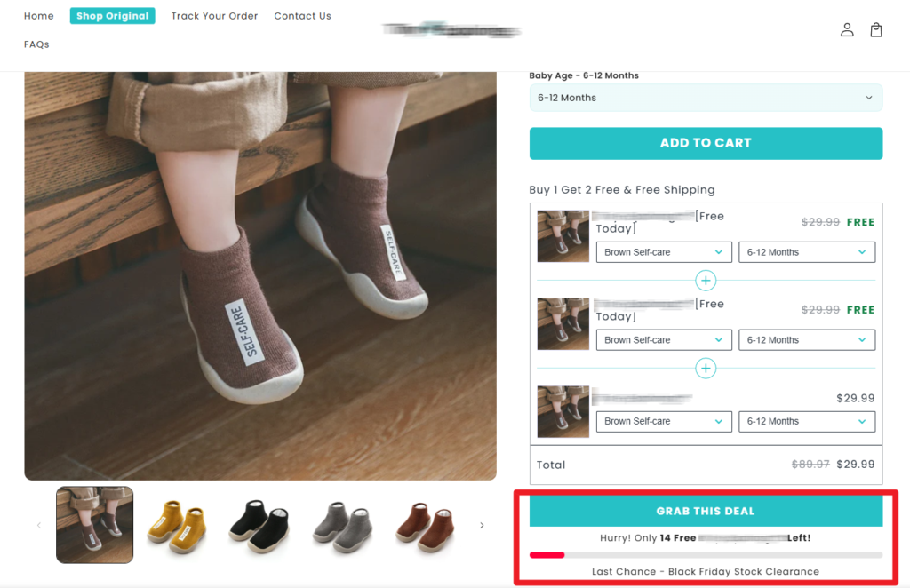Open third bundle item's Brown Self-care color dropdown
Image resolution: width=910 pixels, height=588 pixels.
(x=664, y=421)
